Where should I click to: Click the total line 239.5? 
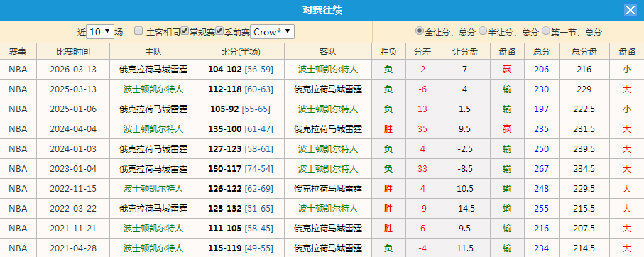tap(584, 148)
